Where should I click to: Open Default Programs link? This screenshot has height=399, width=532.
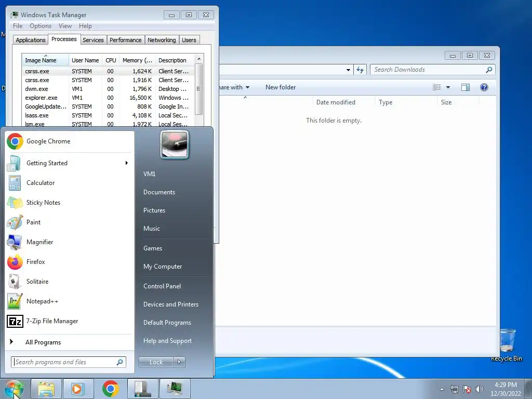click(x=167, y=323)
